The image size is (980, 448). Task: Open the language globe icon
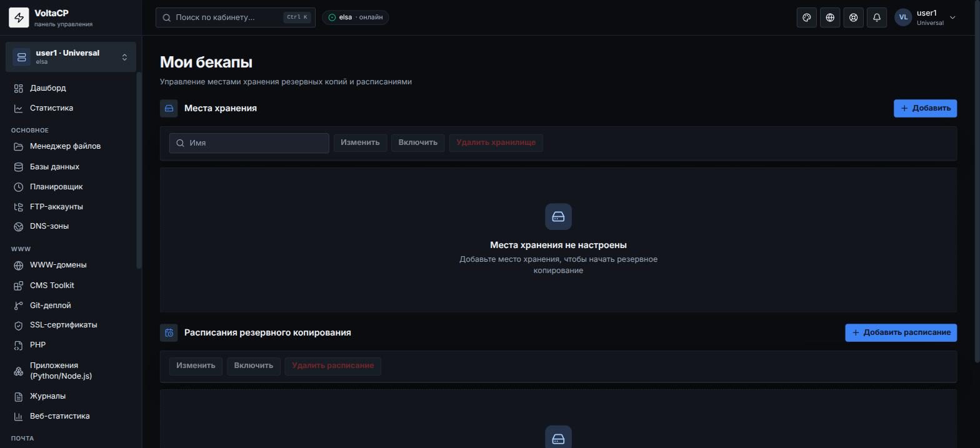tap(830, 17)
